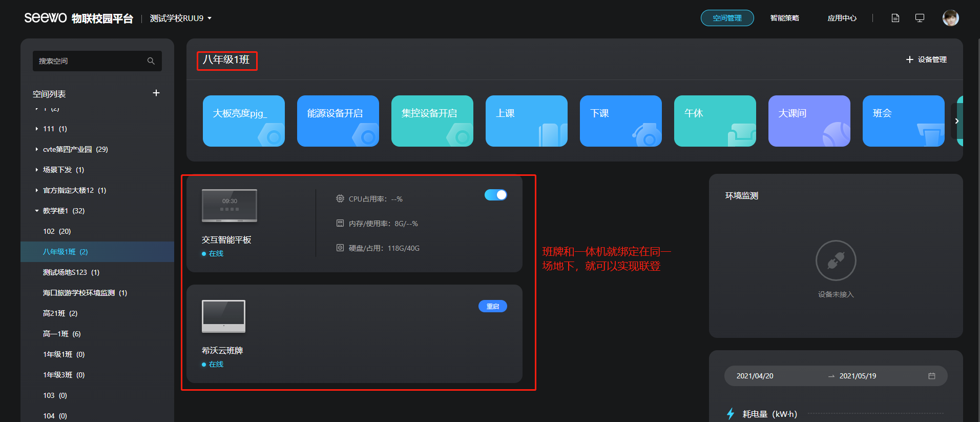Open the school selector 测试学校RUU9 dropdown
The width and height of the screenshot is (980, 422).
181,18
